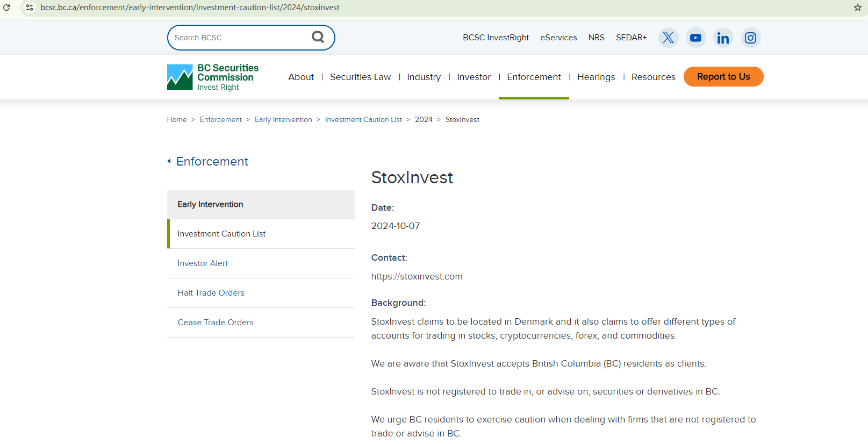The width and height of the screenshot is (868, 444).
Task: Bookmark this page with the star icon
Action: click(857, 8)
